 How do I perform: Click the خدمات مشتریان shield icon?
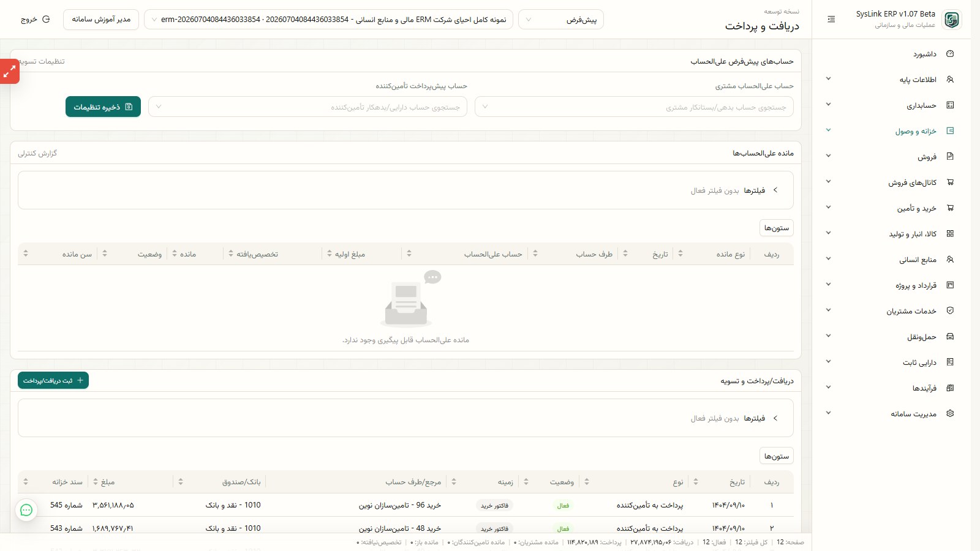point(950,310)
